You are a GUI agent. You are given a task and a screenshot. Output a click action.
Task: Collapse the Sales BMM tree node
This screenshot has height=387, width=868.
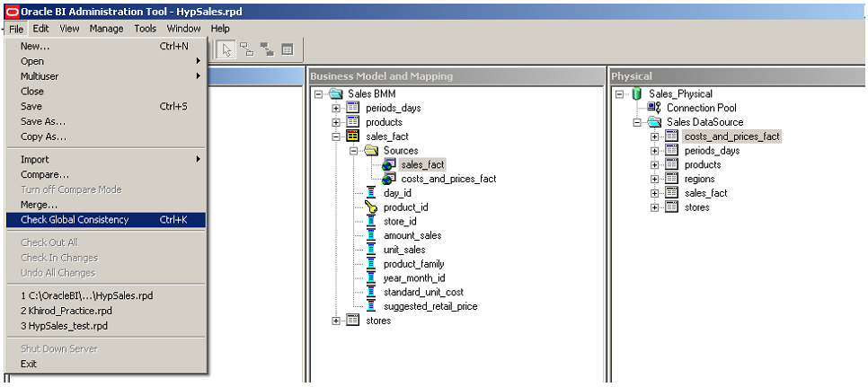coord(318,94)
